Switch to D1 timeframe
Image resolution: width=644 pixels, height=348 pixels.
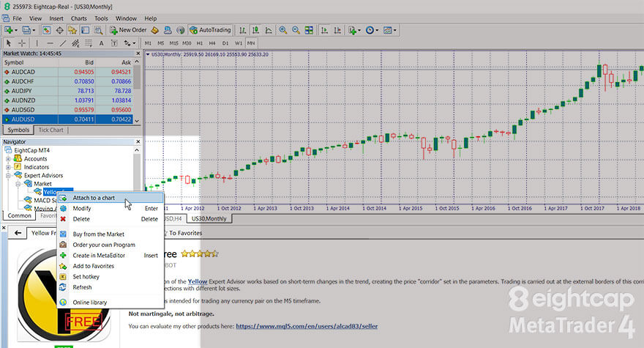tap(225, 42)
